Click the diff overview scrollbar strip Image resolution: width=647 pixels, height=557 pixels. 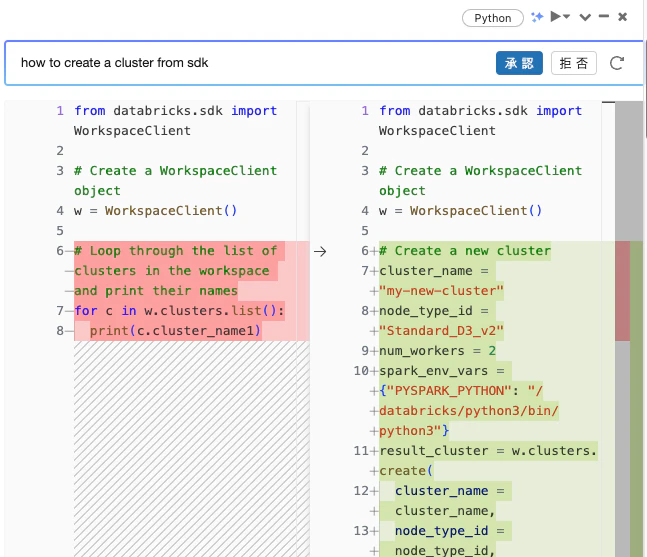coord(629,329)
